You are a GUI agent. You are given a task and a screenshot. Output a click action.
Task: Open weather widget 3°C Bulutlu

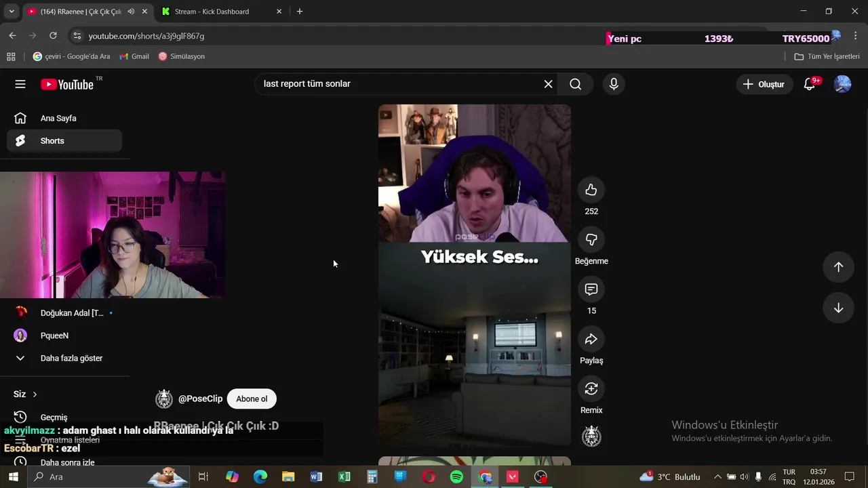[671, 476]
